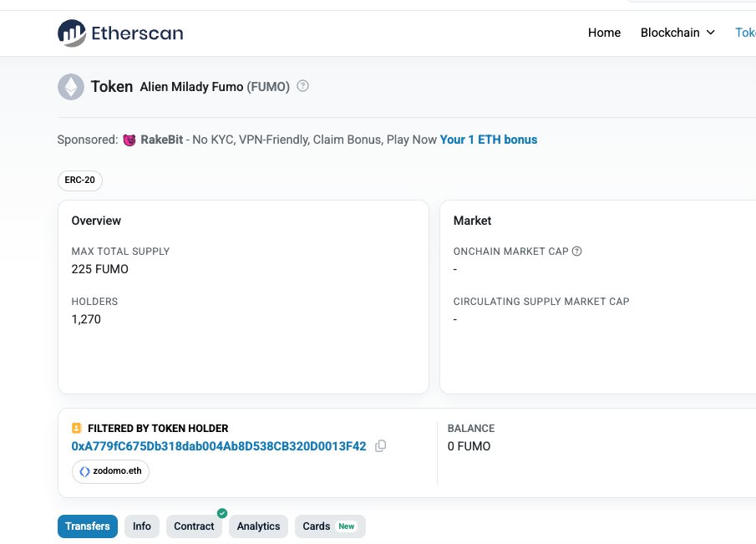Click the RakeBit sponsor name
This screenshot has width=756, height=544.
tap(161, 140)
